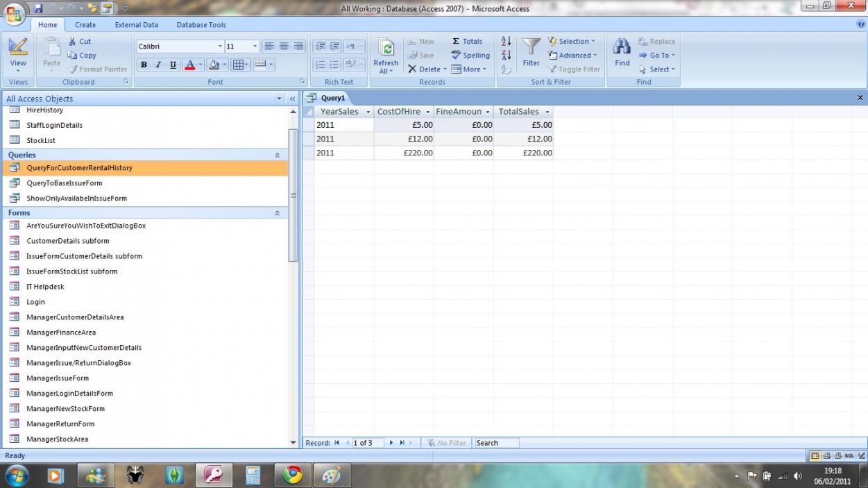Open the Advanced filter options dropdown
Image resolution: width=868 pixels, height=488 pixels.
tap(572, 56)
